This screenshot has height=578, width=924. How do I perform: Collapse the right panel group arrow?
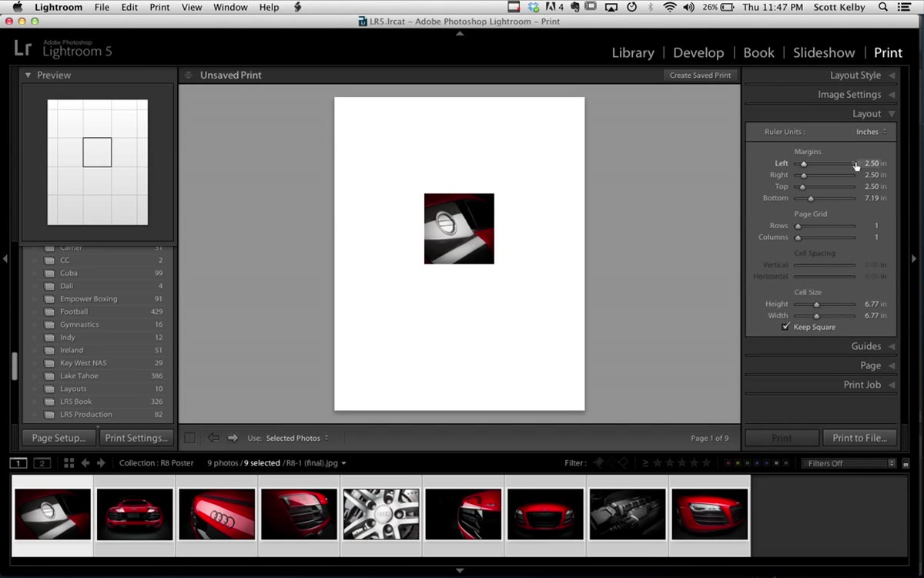click(x=914, y=259)
